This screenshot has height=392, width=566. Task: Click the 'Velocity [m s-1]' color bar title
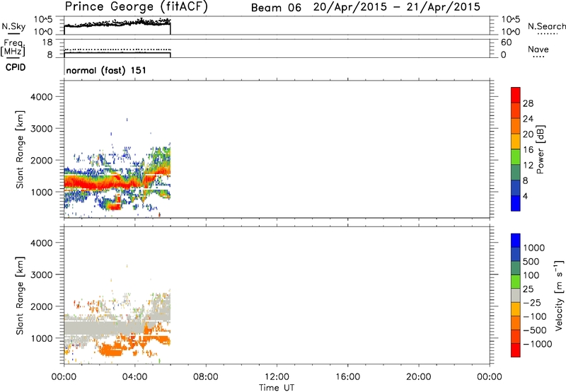pos(559,295)
